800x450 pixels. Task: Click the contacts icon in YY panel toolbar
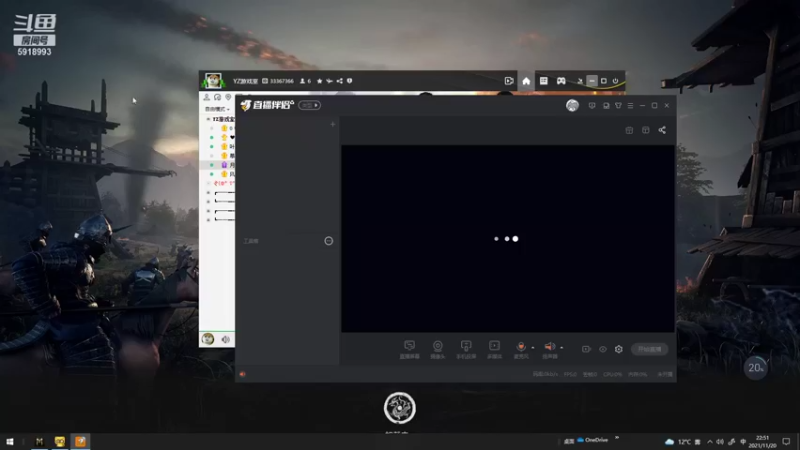tap(207, 97)
